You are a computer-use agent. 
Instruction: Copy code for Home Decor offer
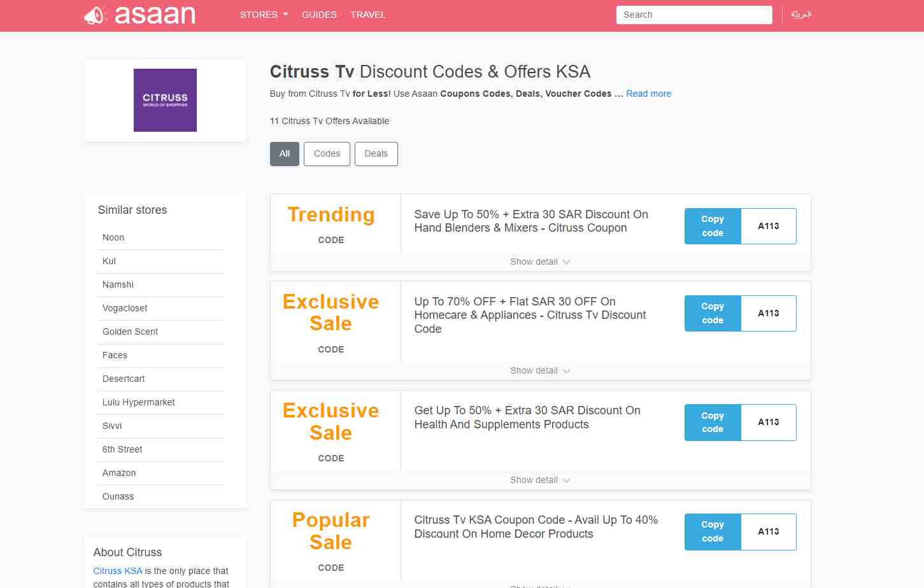pos(713,531)
